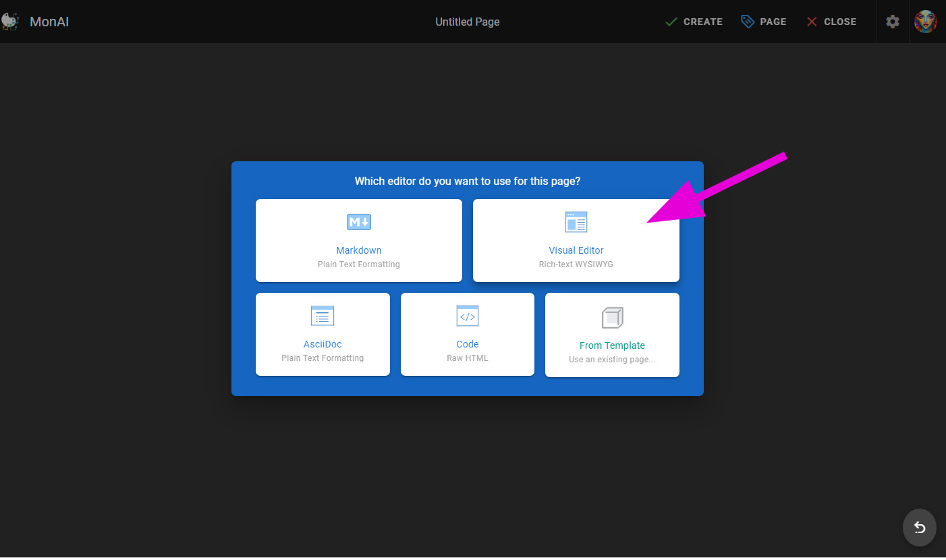Viewport: 946px width, 560px height.
Task: Click the Markdown M-arrow icon
Action: (359, 221)
